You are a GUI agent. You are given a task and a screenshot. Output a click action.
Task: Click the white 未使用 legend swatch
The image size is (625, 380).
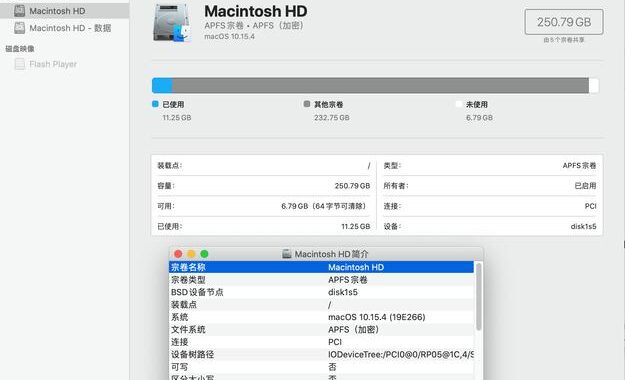458,104
